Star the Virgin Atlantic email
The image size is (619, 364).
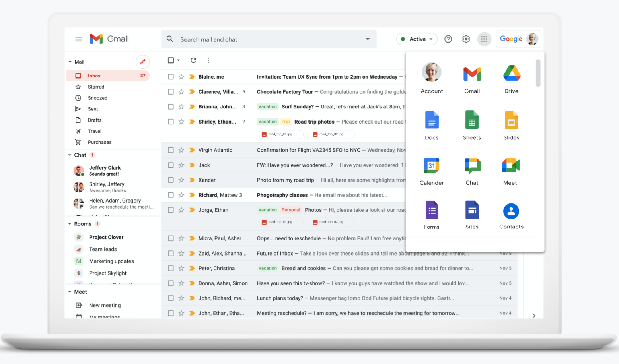coord(181,150)
